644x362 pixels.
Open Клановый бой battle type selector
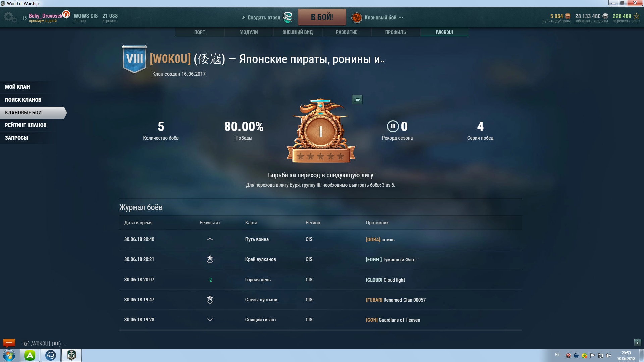coord(384,18)
